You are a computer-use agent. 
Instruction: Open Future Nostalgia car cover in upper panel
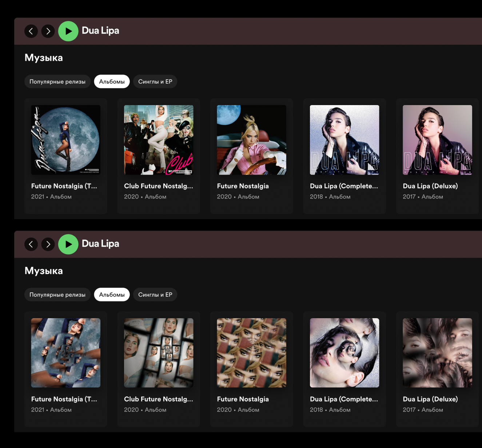[252, 140]
